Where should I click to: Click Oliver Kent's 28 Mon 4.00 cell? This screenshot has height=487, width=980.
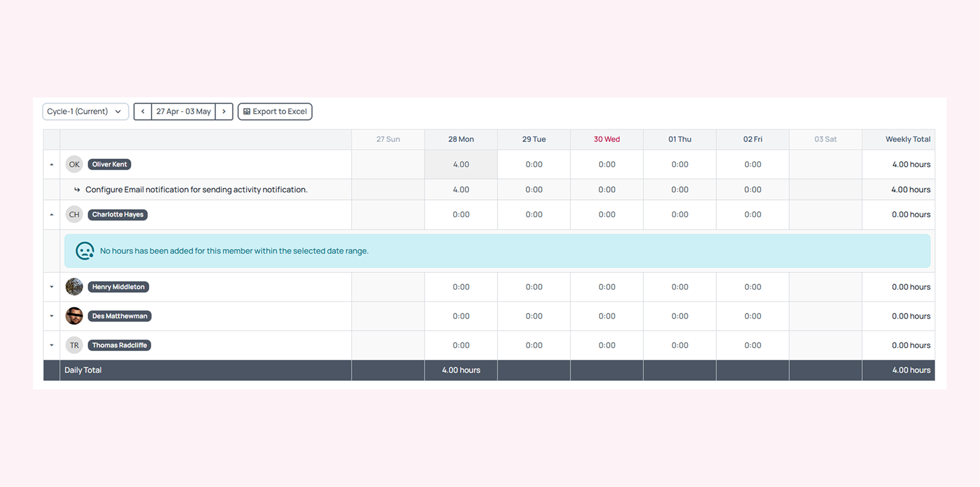click(461, 164)
